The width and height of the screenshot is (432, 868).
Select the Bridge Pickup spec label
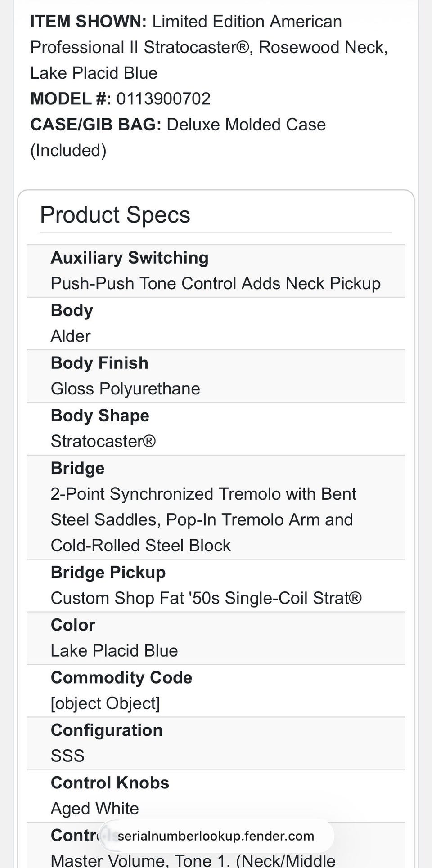pos(108,572)
